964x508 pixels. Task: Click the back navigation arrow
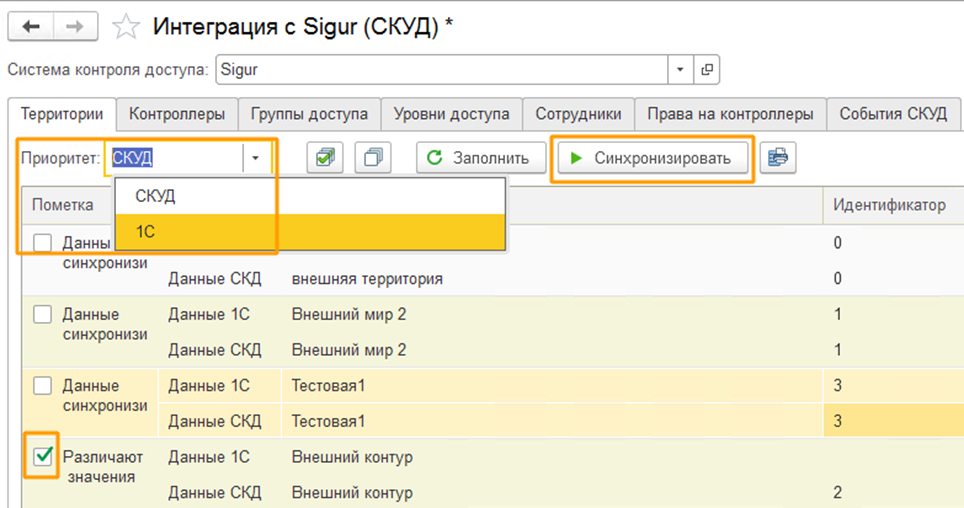[31, 27]
